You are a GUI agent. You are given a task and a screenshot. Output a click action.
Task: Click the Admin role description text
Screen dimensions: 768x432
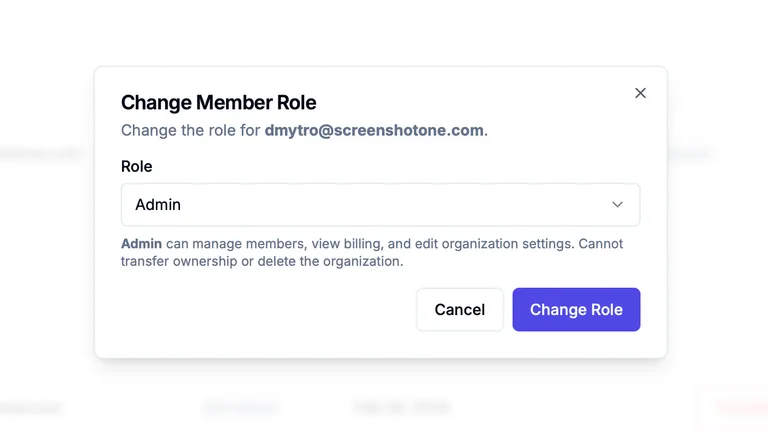(372, 252)
